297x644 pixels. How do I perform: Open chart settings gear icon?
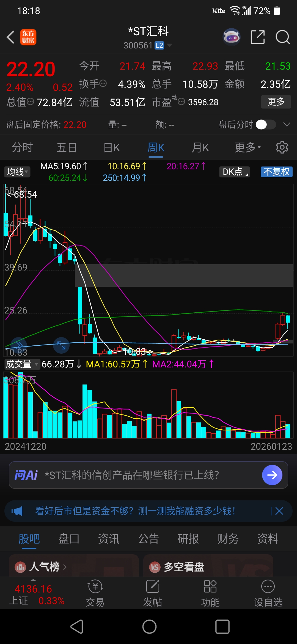(282, 147)
